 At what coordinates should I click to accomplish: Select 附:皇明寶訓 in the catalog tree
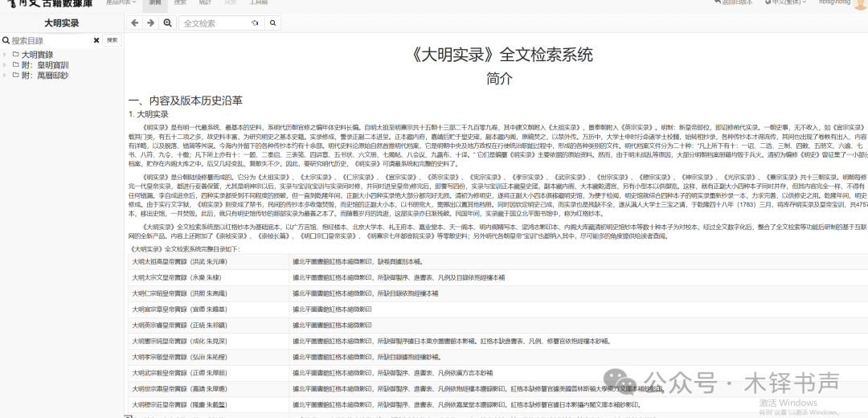[x=45, y=65]
